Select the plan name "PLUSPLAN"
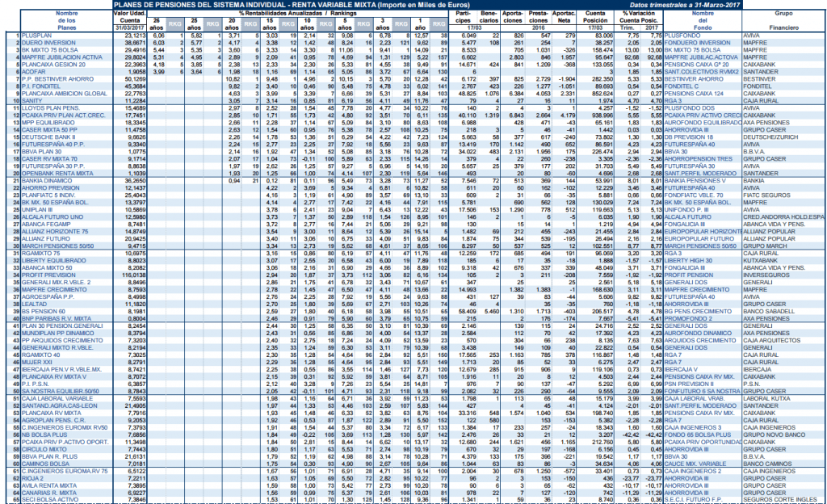 [x=36, y=36]
